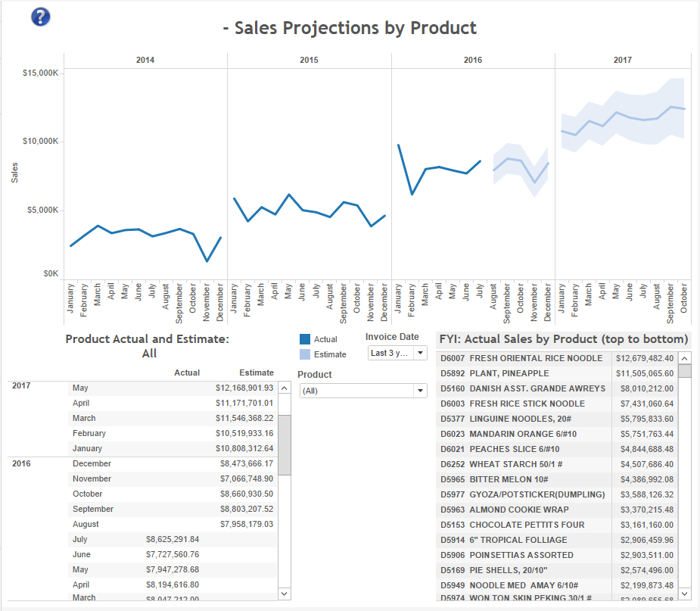Click up arrow of product list scrollbar
700x611 pixels.
coord(684,358)
